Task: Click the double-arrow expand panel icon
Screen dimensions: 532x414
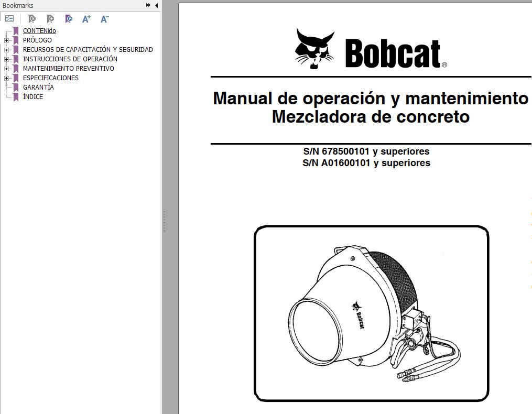Action: (148, 5)
